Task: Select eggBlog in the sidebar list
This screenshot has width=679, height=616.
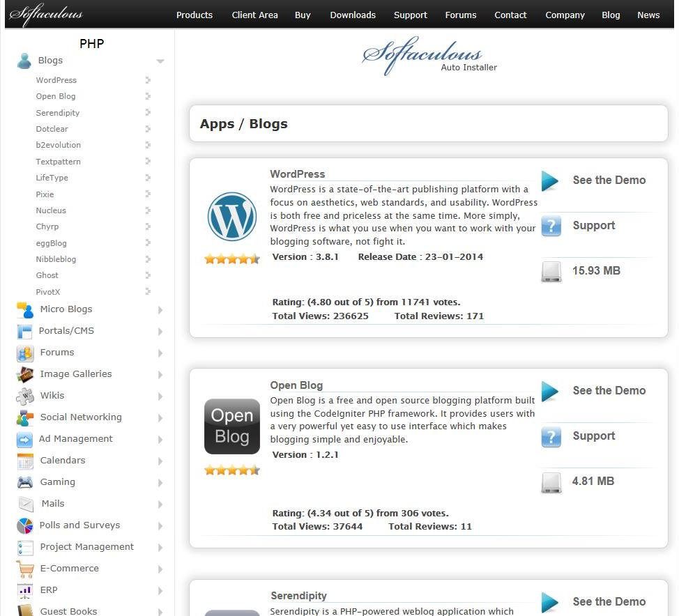Action: (x=51, y=243)
